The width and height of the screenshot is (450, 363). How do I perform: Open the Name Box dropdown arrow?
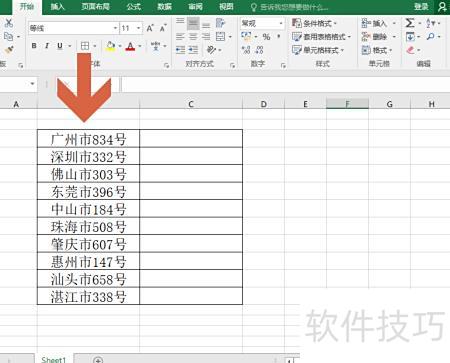pos(32,83)
